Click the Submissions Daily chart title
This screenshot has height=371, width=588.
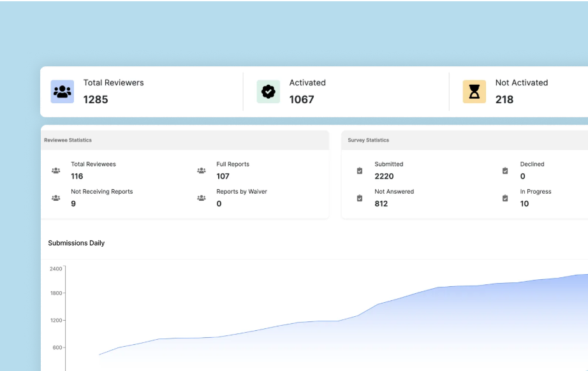pos(76,243)
